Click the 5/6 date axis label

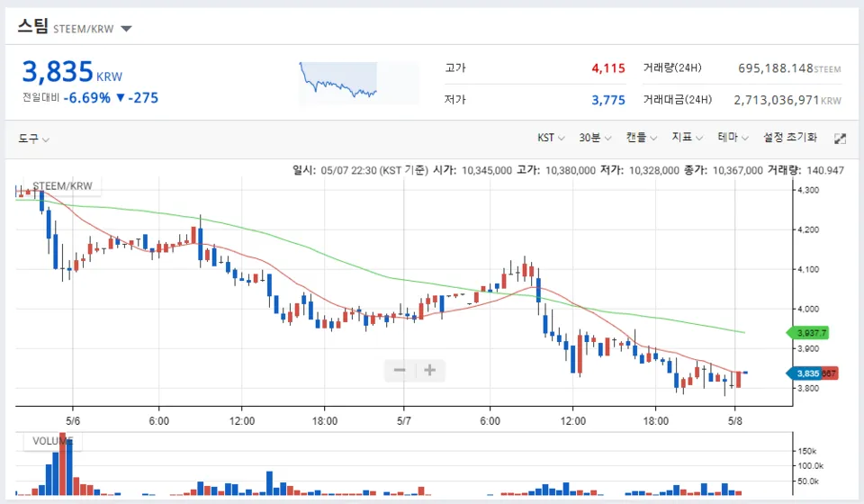pos(73,421)
